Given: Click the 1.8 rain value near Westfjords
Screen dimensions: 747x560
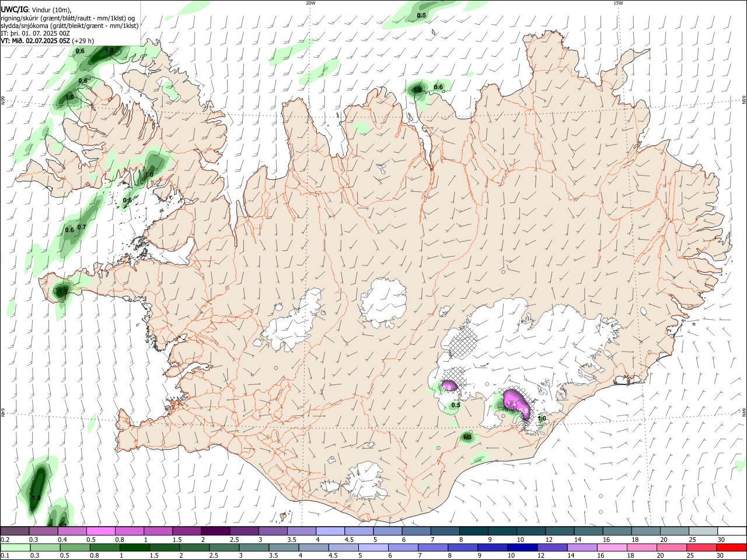Looking at the screenshot, I should tap(109, 51).
